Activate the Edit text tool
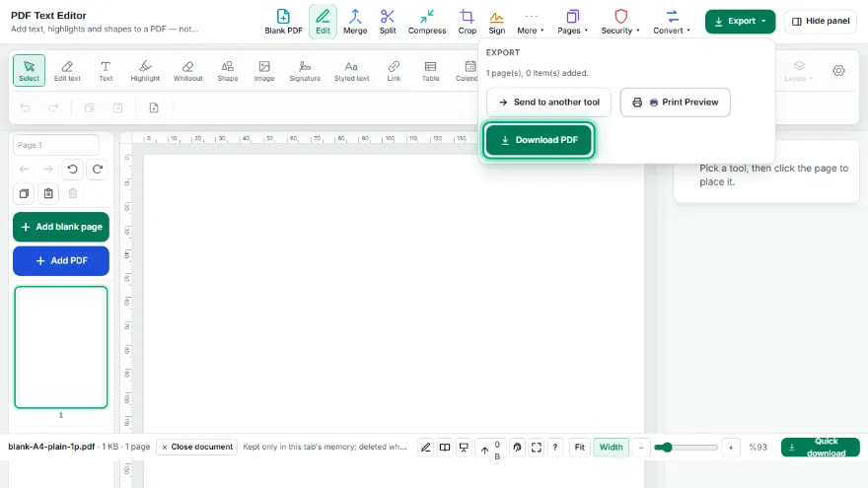 pyautogui.click(x=67, y=71)
